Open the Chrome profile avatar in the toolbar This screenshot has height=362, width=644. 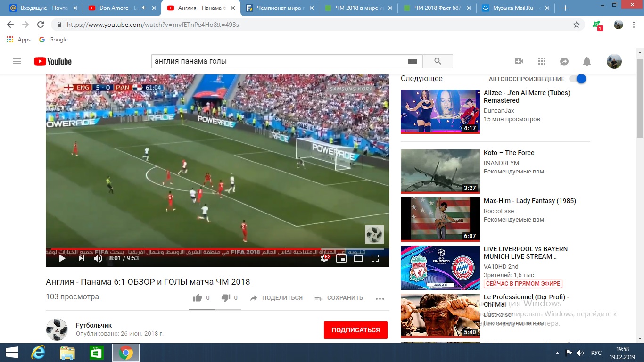coord(619,25)
